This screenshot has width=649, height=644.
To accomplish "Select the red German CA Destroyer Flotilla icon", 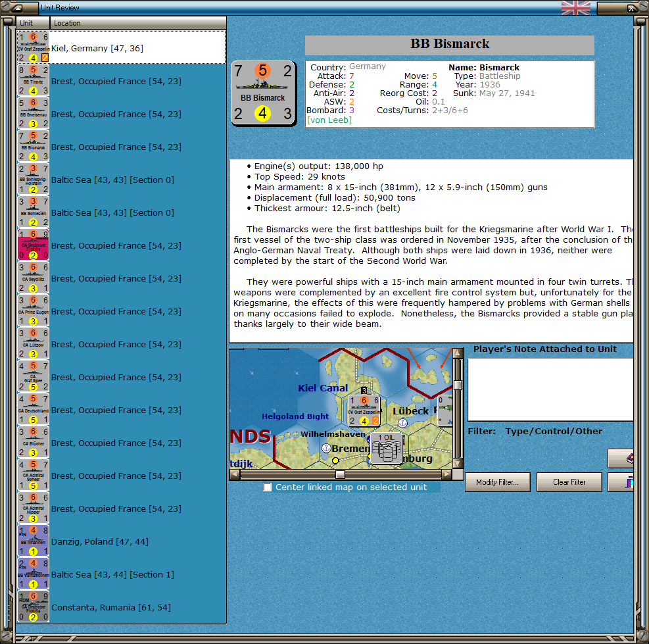I will tap(33, 245).
